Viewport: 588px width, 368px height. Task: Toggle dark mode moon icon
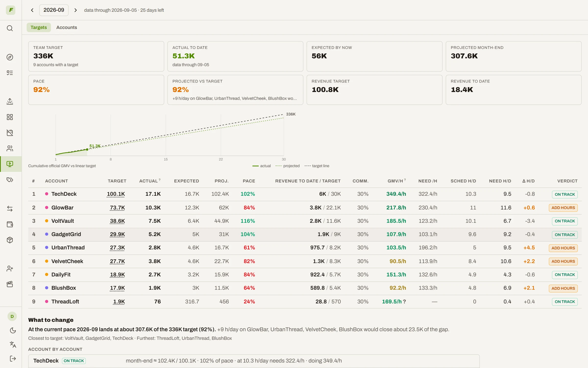13,331
